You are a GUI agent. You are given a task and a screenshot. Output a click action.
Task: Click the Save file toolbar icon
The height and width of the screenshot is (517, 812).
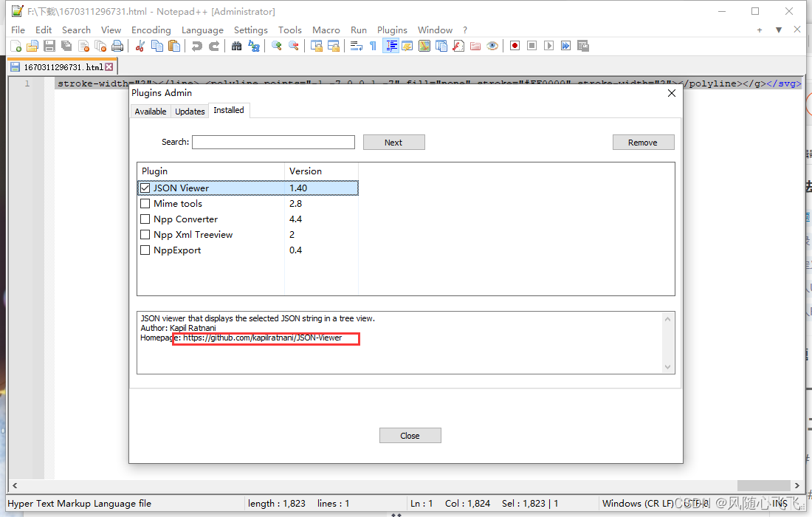click(49, 46)
